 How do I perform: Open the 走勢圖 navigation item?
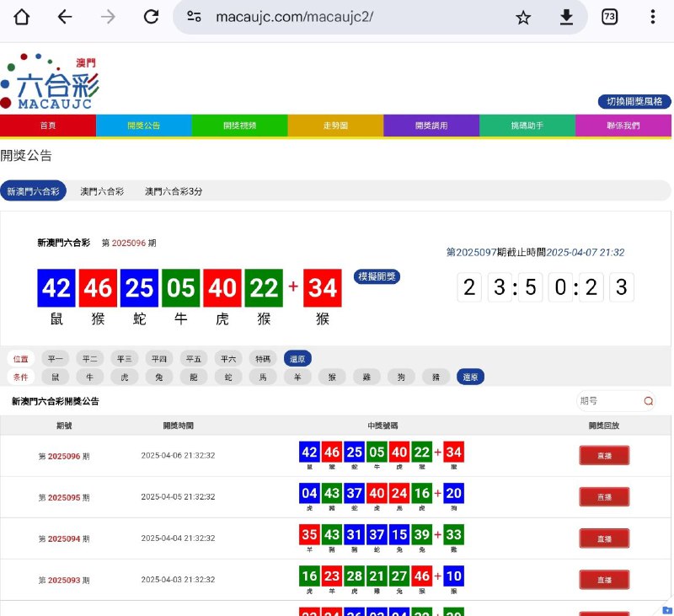click(x=335, y=126)
